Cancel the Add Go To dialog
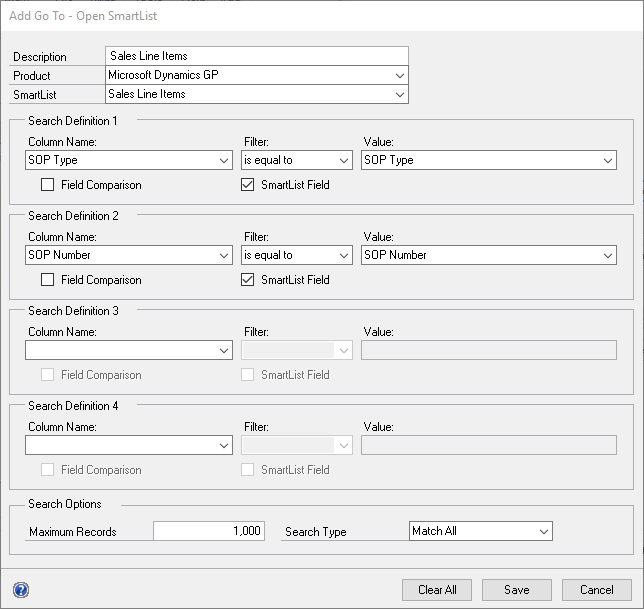This screenshot has height=609, width=644. coord(597,590)
